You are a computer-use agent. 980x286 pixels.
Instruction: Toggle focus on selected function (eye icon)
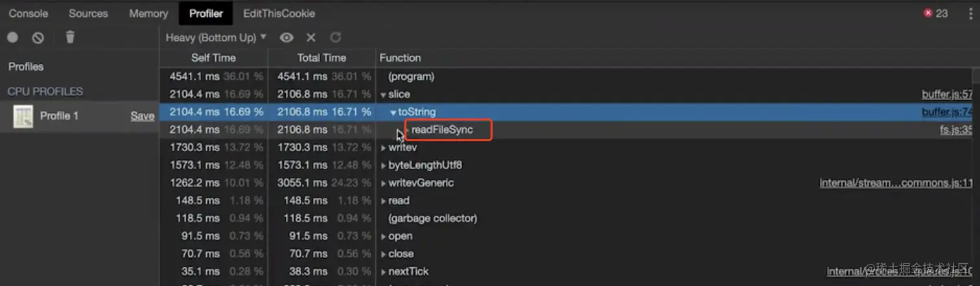click(x=286, y=38)
